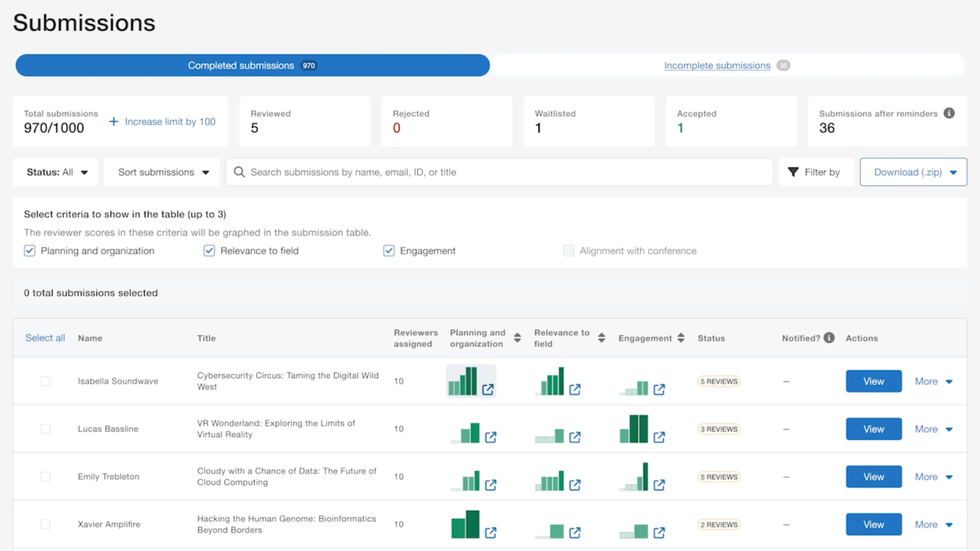Viewport: 980px width, 551px height.
Task: Click 5 REVIEWS badge for Emily Trebleton
Action: pos(719,477)
